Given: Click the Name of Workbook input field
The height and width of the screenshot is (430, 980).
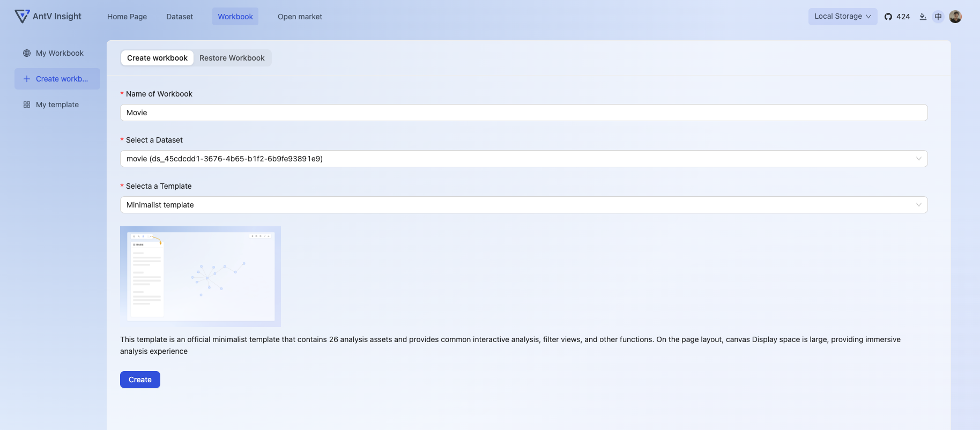Looking at the screenshot, I should tap(524, 113).
